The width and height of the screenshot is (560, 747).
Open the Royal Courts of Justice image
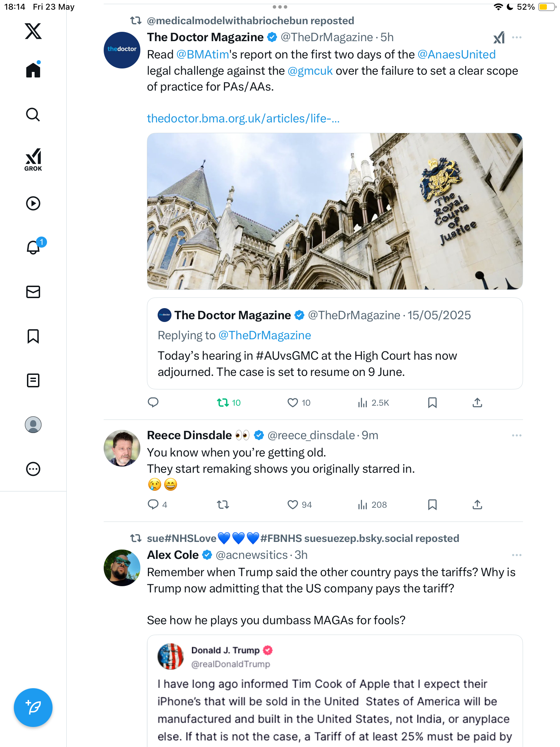pos(335,211)
